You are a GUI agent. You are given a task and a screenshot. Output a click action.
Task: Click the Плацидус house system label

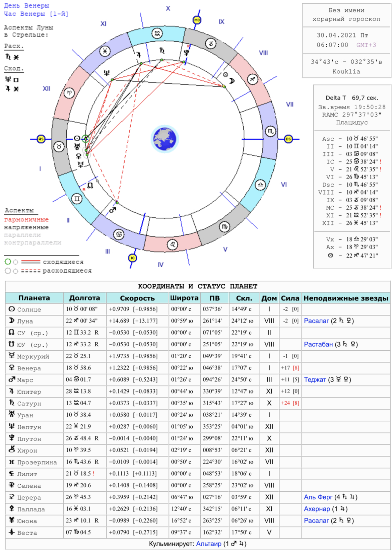click(352, 122)
